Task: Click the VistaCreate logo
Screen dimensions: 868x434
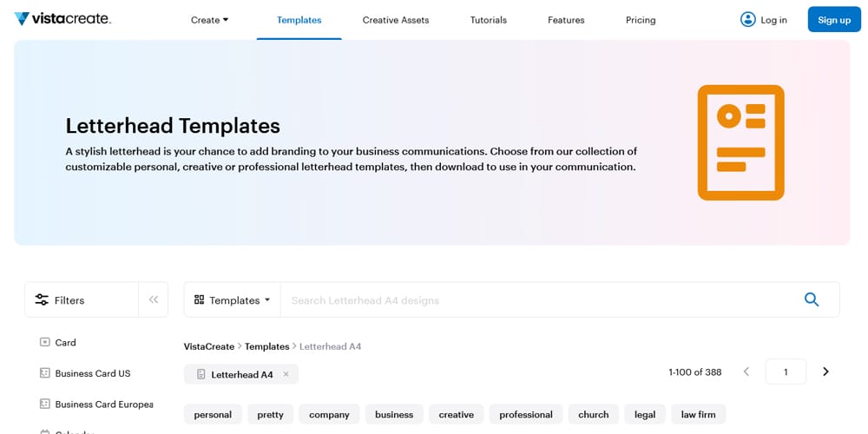Action: (x=62, y=19)
